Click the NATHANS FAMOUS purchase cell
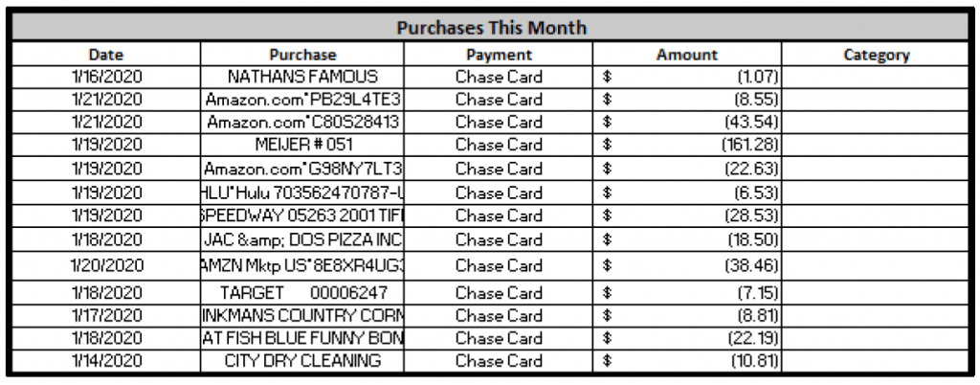This screenshot has height=385, width=980. [302, 77]
